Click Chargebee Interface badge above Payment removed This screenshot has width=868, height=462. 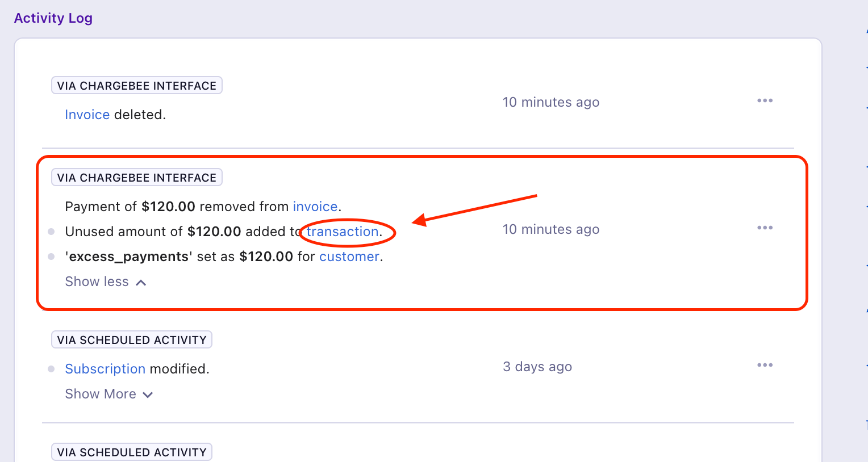click(136, 178)
